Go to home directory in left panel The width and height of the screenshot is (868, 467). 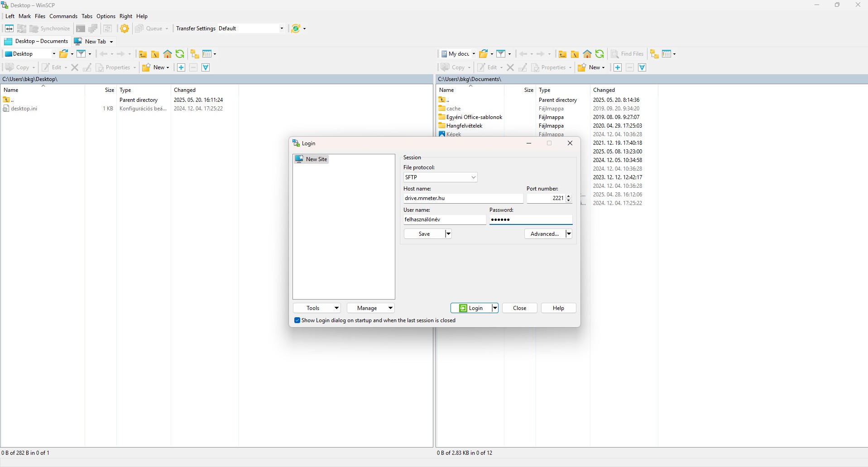coord(168,54)
